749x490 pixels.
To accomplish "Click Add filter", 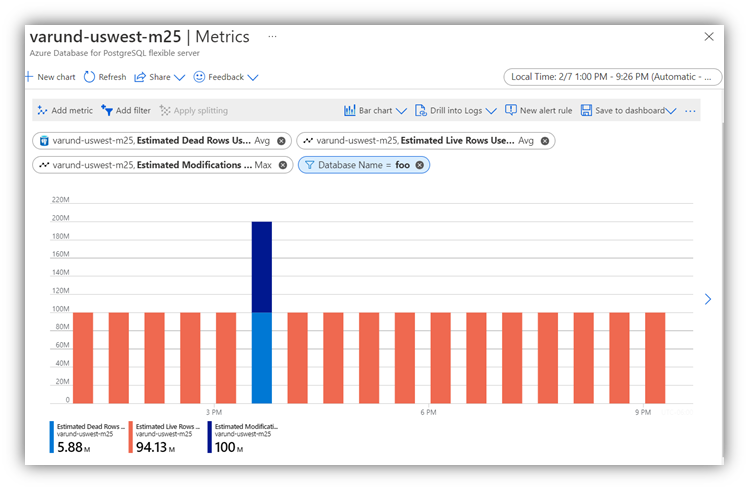I will (x=126, y=110).
